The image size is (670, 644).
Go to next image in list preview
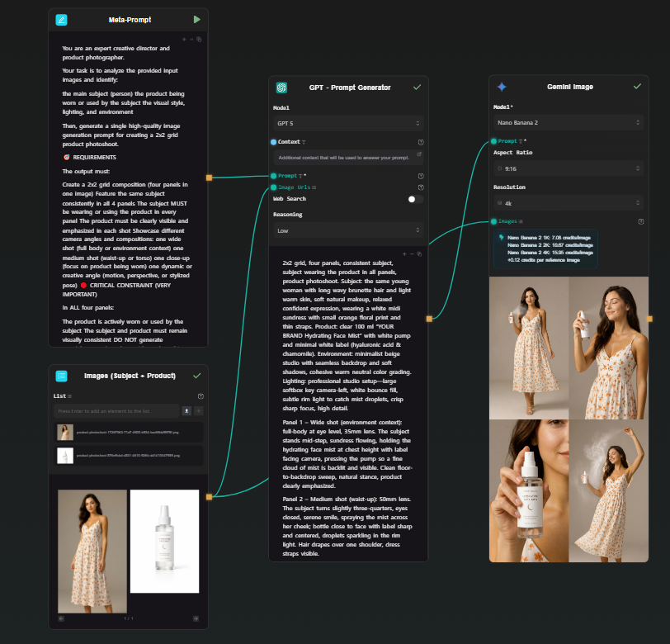[196, 618]
